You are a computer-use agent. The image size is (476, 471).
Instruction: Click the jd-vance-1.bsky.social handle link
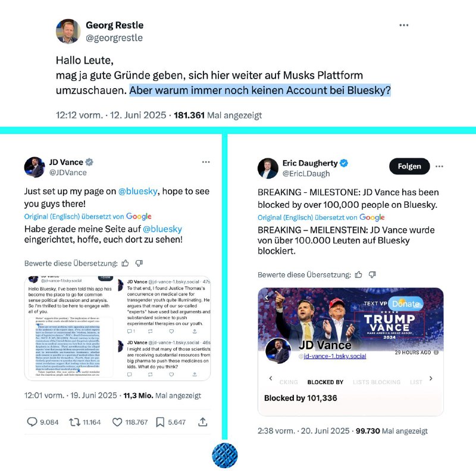point(334,356)
